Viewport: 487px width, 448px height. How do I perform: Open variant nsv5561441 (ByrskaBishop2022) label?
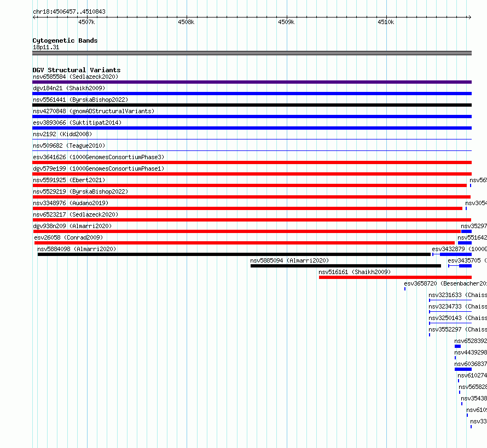coord(80,100)
